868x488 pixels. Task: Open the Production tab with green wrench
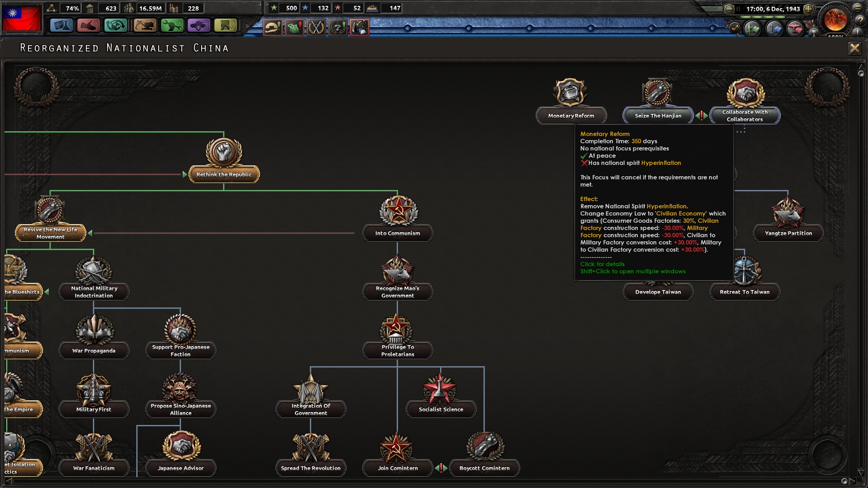click(x=172, y=25)
